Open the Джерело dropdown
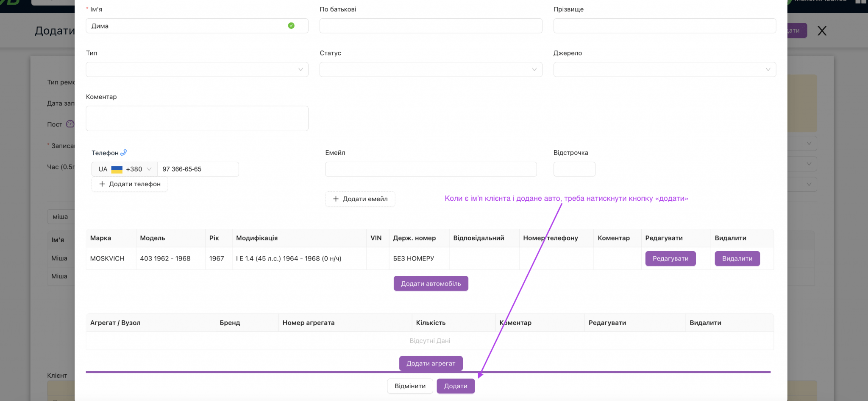The width and height of the screenshot is (868, 401). [x=665, y=70]
